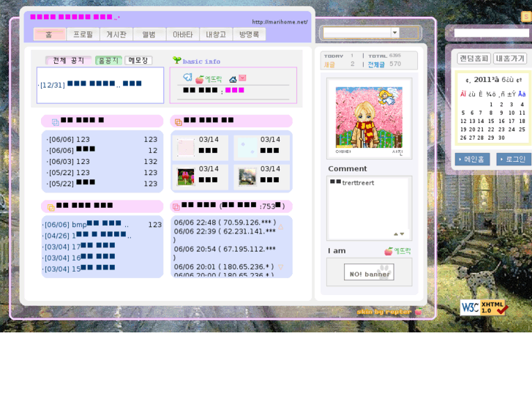Screen dimensions: 532x399
Task: Click the 랜덤홈피 button
Action: [x=474, y=59]
